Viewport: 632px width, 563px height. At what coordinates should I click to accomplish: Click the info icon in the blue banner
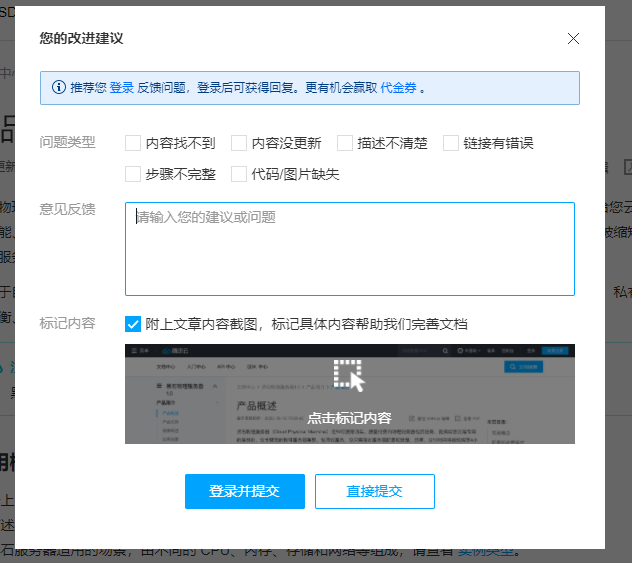coord(59,87)
